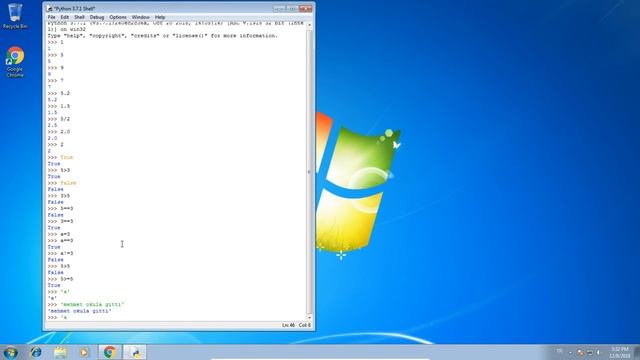Open Internet Explorer from the taskbar
Screen dimensions: 640x360
tap(36, 352)
